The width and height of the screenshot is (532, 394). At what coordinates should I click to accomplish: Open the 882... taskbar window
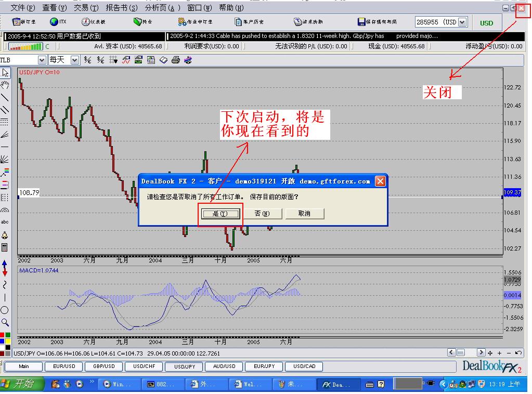(163, 384)
